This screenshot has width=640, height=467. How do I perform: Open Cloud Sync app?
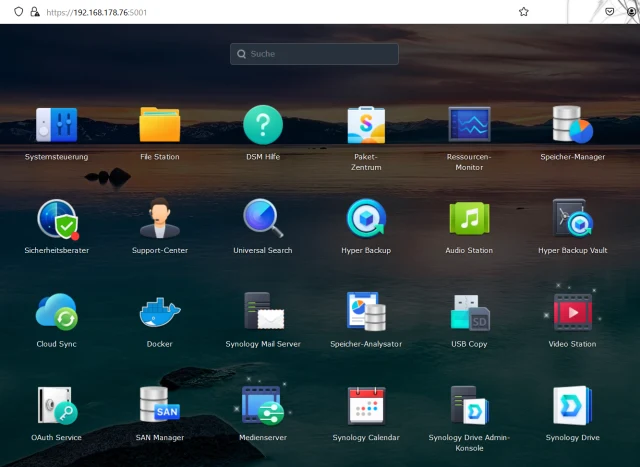pyautogui.click(x=56, y=312)
